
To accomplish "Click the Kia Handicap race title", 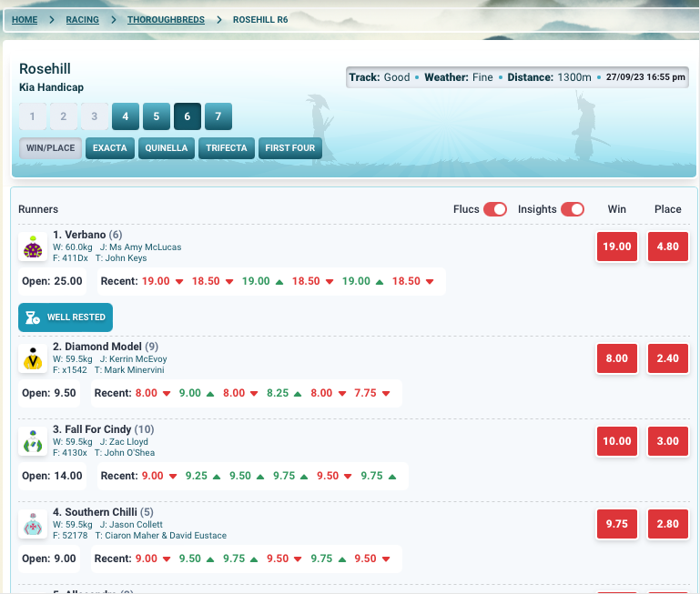I will click(x=51, y=87).
